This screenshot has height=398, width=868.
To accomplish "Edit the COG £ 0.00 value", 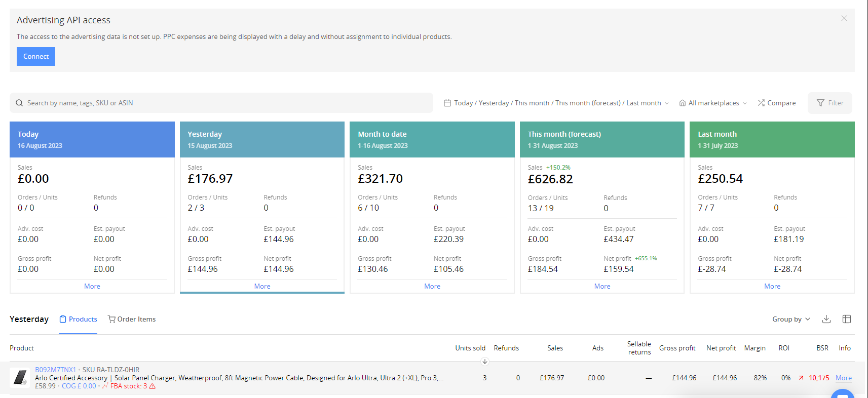I will tap(79, 386).
